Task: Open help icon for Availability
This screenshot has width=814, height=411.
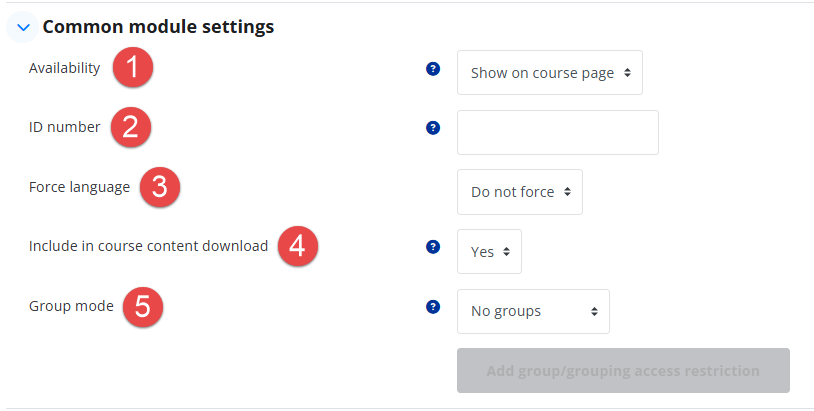Action: click(x=433, y=68)
